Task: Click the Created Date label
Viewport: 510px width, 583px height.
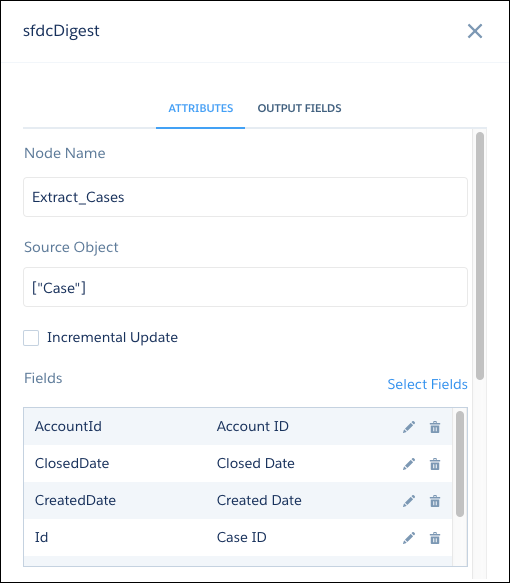Action: click(x=259, y=500)
